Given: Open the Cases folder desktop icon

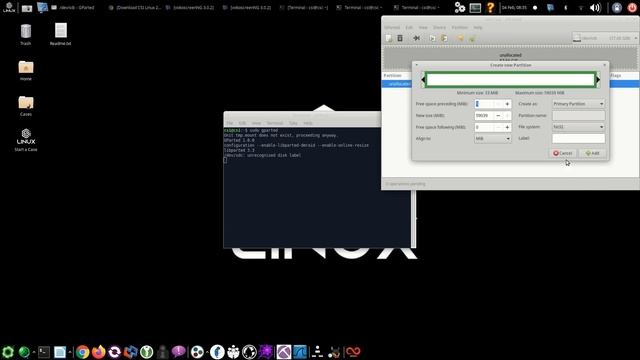Looking at the screenshot, I should tap(26, 105).
